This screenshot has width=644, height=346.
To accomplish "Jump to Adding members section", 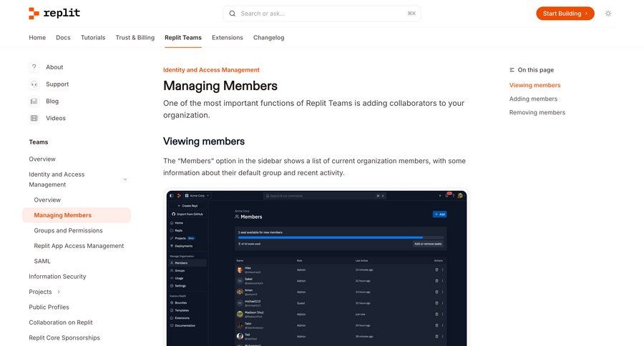I will 533,99.
